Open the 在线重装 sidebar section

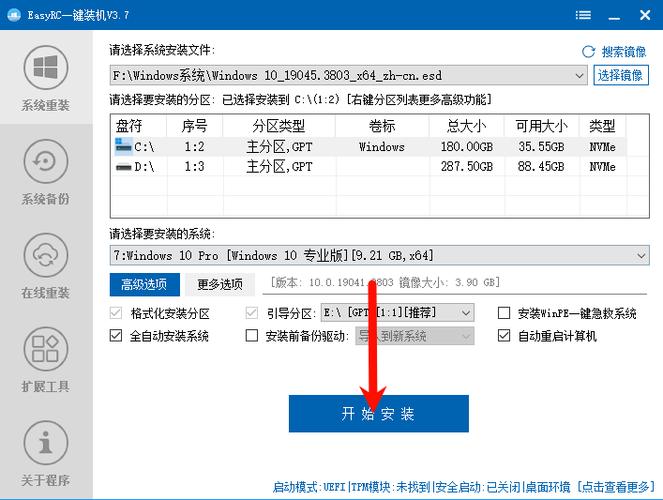(x=46, y=266)
